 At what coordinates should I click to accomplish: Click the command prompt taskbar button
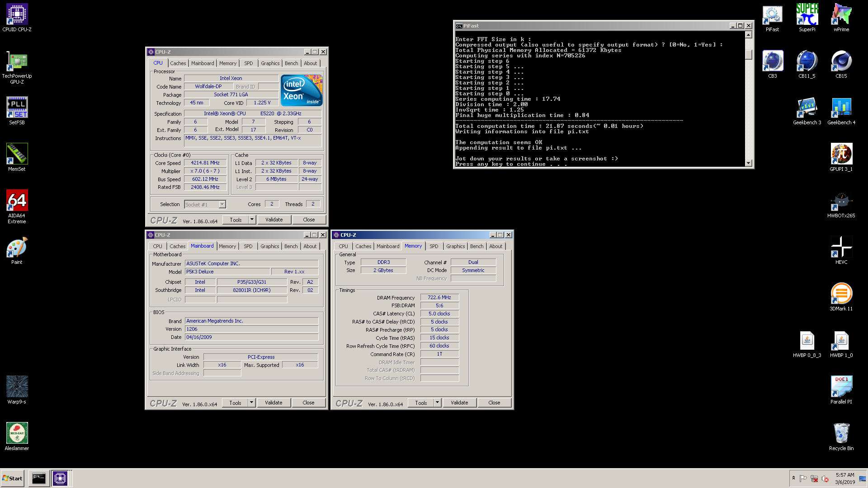[38, 478]
